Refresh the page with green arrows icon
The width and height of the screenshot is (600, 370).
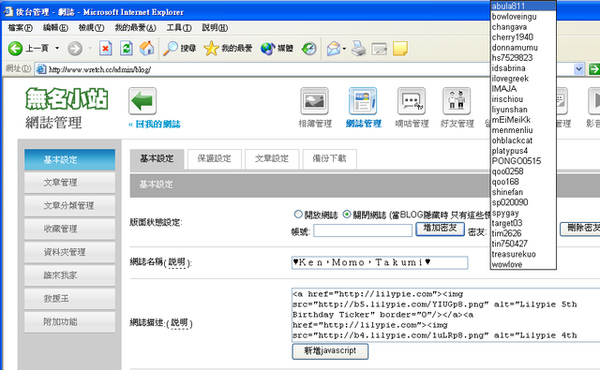pos(126,48)
